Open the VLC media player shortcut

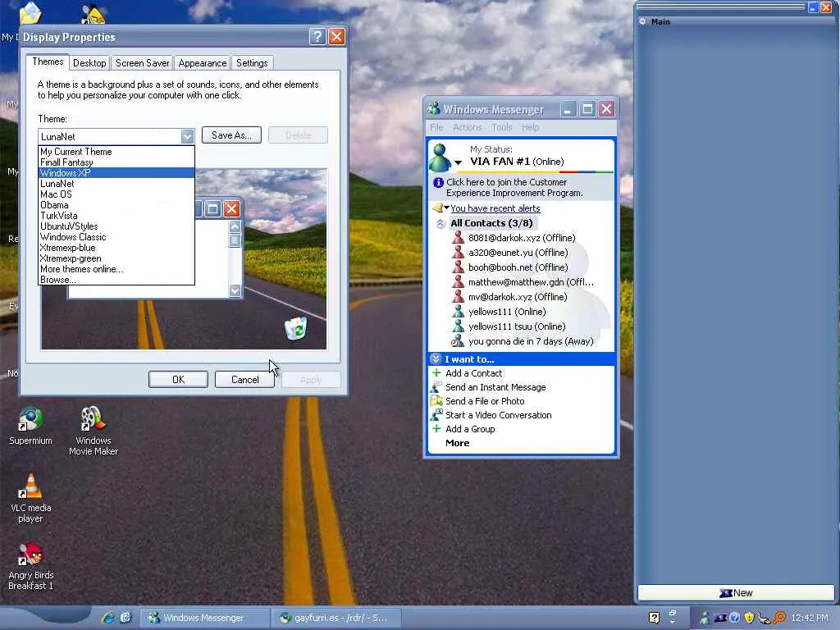tap(30, 498)
